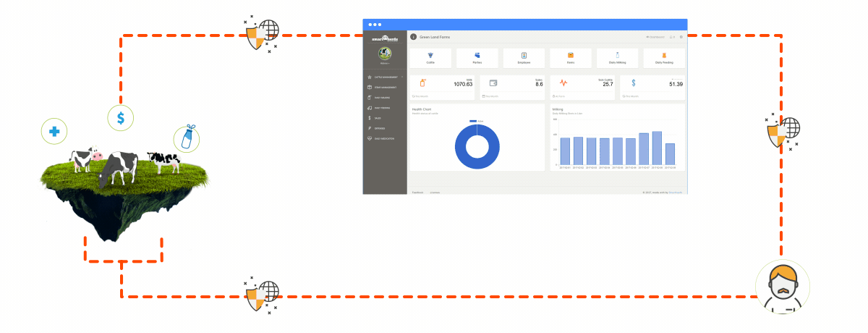868x333 pixels.
Task: Click the 8.6 sales value
Action: point(539,84)
